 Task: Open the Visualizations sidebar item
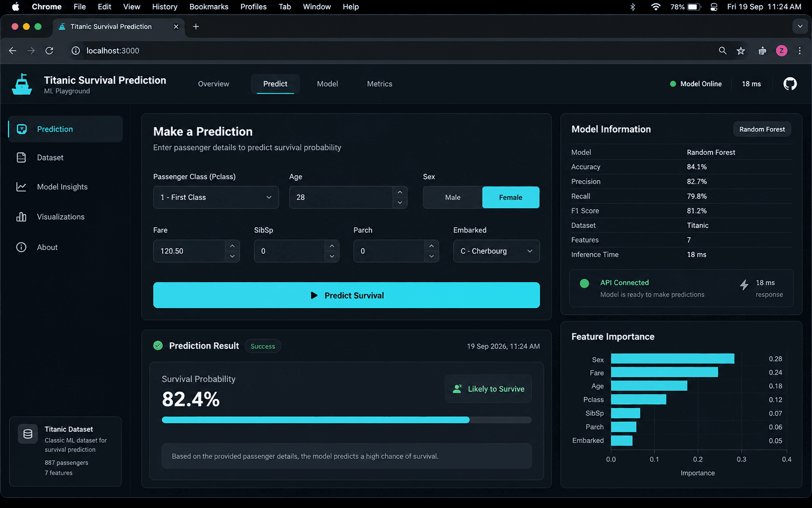[66, 217]
